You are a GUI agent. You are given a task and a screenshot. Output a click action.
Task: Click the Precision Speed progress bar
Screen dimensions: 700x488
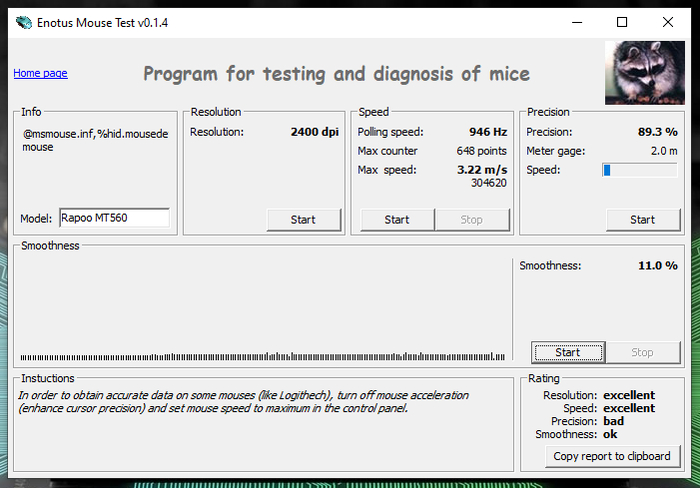[639, 170]
